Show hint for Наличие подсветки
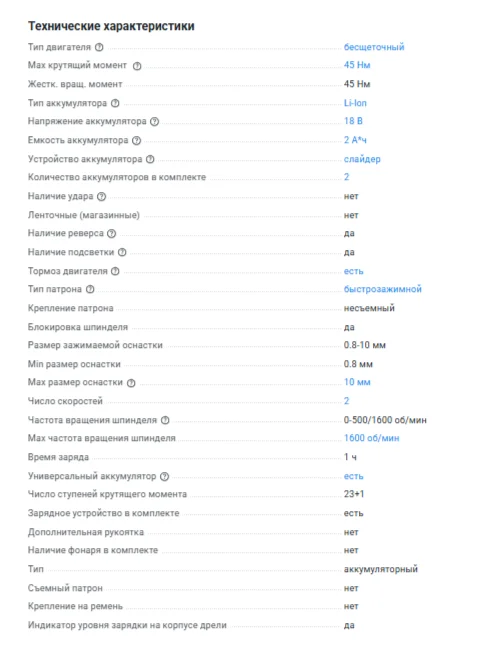The height and width of the screenshot is (655, 491). [x=122, y=252]
